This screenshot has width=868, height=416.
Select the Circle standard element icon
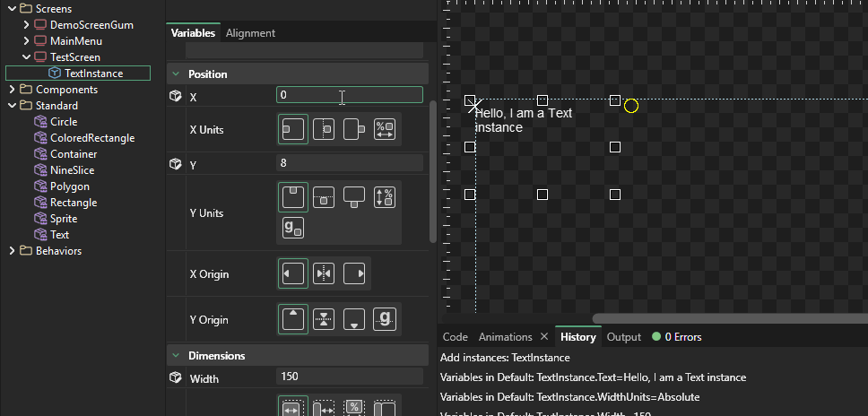40,122
